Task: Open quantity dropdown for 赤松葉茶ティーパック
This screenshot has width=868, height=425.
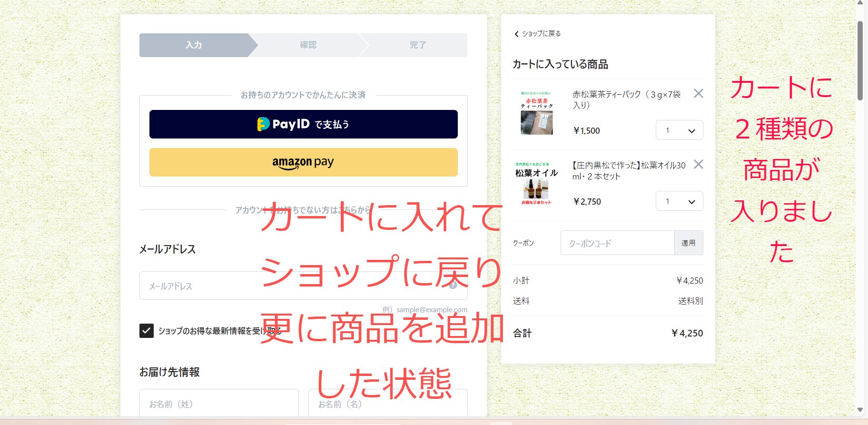Action: (x=679, y=130)
